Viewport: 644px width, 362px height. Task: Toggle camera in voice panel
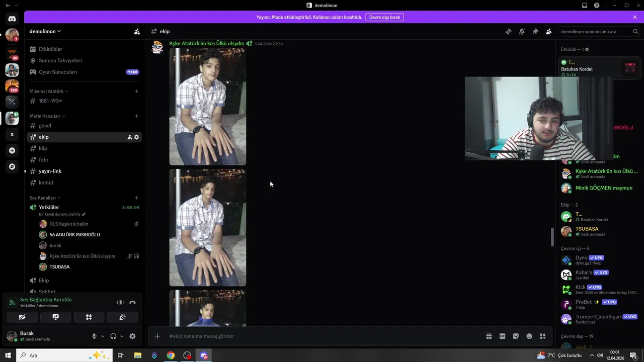coord(22,317)
